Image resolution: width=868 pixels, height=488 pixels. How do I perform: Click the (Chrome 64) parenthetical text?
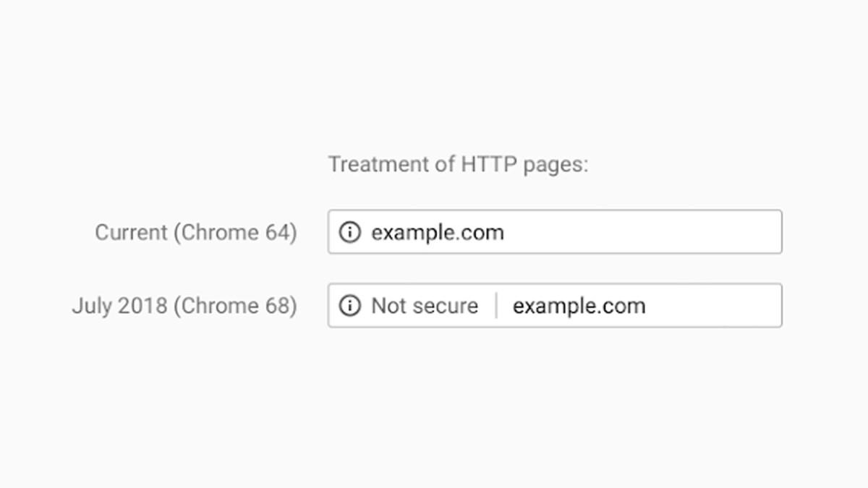[235, 233]
